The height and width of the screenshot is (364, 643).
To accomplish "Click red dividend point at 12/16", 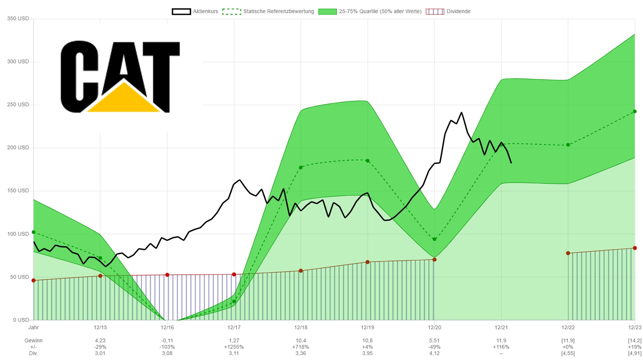I will coord(167,275).
